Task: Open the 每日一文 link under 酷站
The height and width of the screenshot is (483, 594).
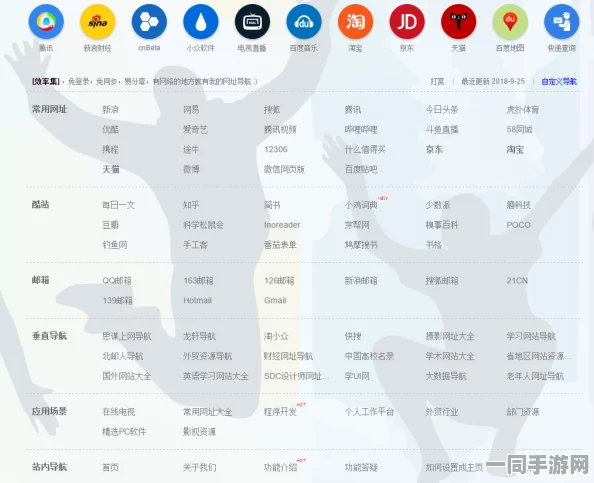Action: click(119, 205)
